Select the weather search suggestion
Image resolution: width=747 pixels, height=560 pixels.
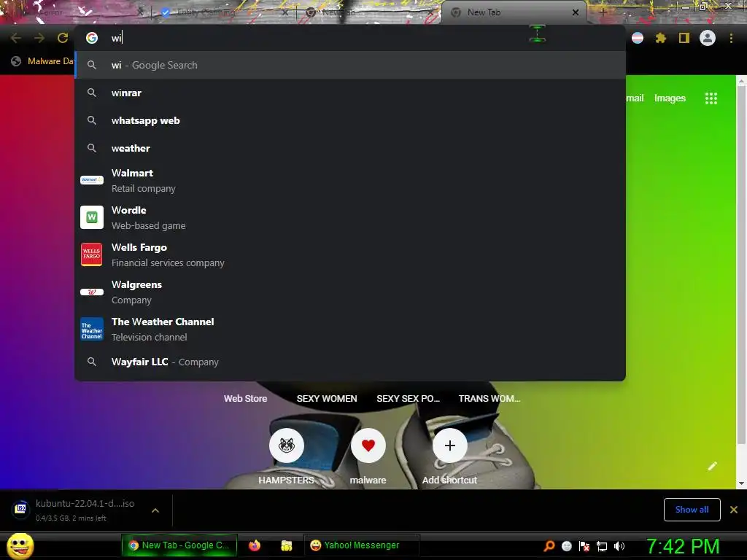point(350,148)
